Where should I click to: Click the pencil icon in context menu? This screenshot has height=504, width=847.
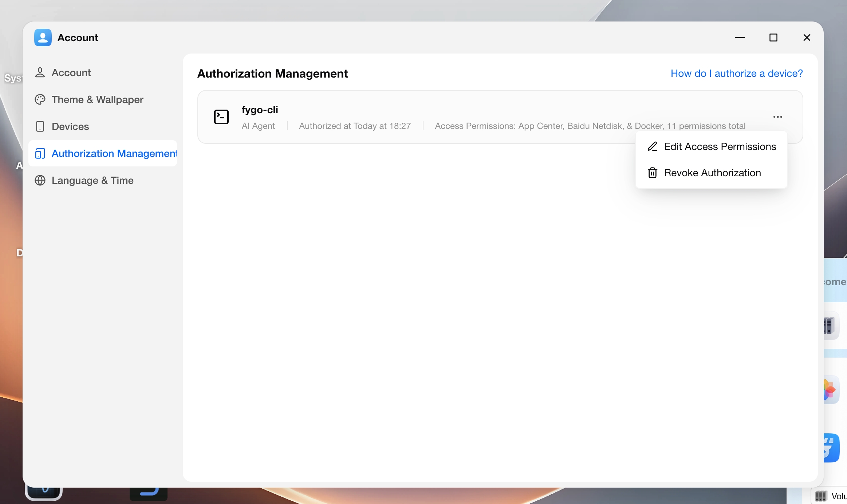click(x=653, y=146)
